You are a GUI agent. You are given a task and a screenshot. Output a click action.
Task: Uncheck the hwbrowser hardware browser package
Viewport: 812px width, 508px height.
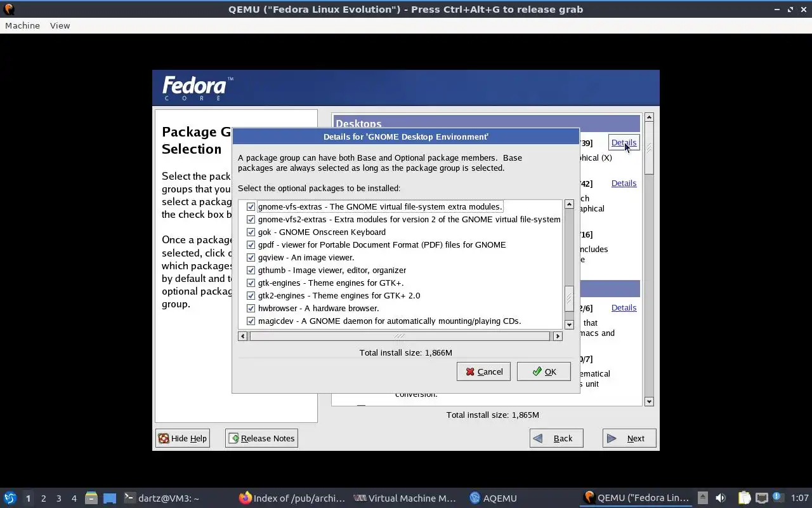[251, 309]
